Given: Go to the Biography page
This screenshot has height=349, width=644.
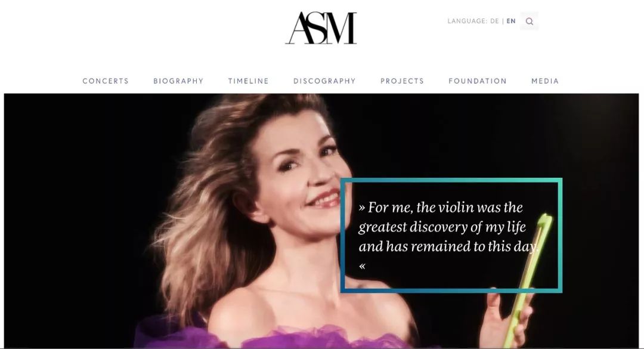Looking at the screenshot, I should [x=179, y=81].
